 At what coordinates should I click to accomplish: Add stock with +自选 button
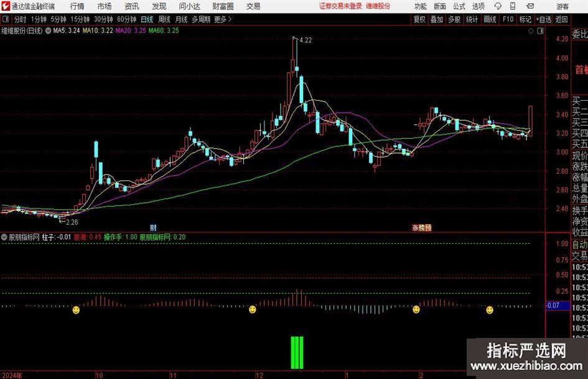click(x=543, y=19)
